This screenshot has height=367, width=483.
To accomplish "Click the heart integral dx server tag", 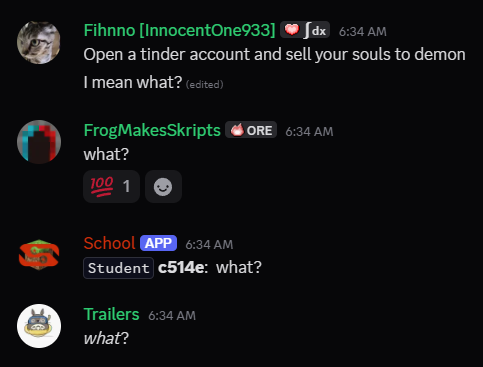I will [305, 30].
